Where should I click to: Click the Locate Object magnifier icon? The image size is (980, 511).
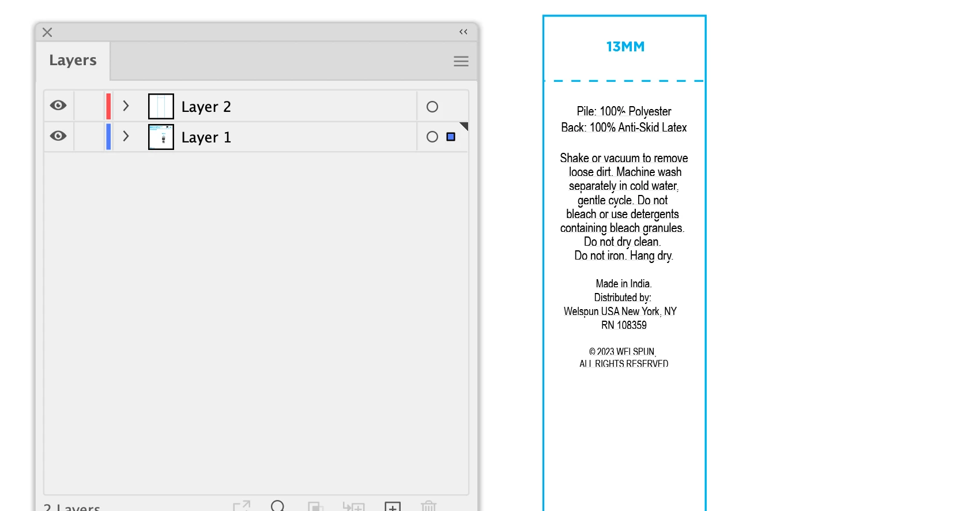(278, 506)
